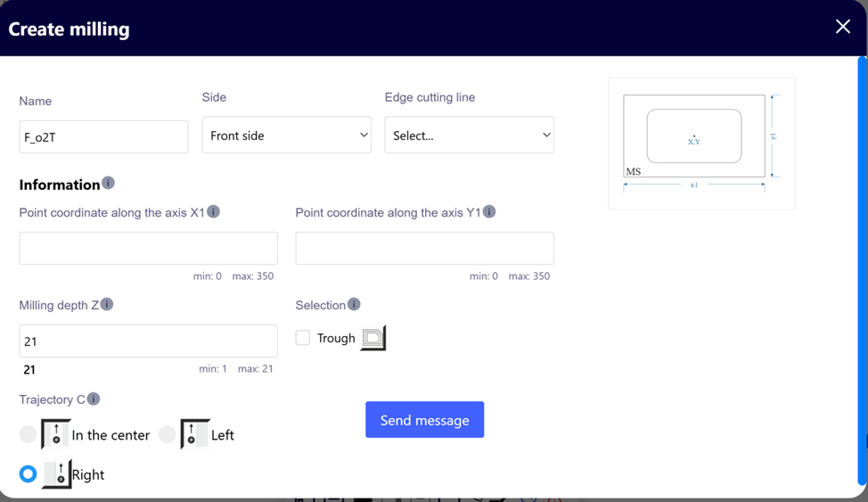Click the Trough pocket shape icon

pos(373,338)
